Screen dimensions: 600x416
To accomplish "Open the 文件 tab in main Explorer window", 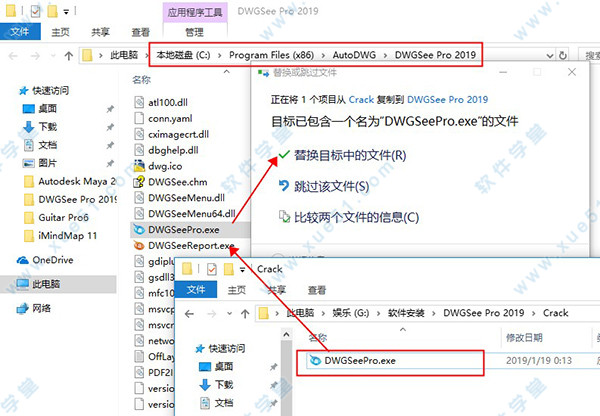I will pos(20,32).
